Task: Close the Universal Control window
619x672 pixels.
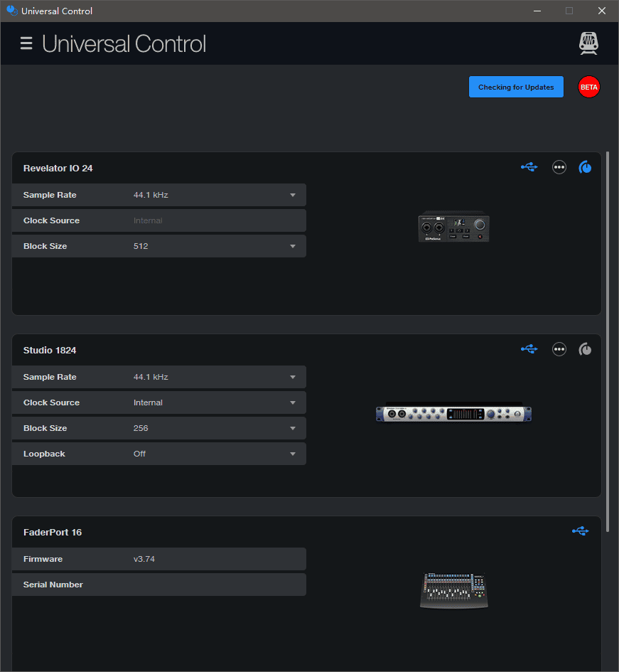Action: click(x=602, y=11)
